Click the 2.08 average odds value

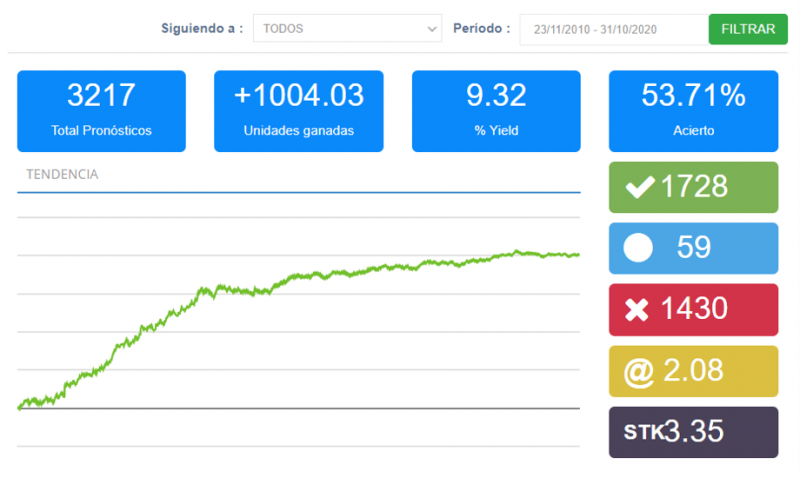click(x=693, y=370)
